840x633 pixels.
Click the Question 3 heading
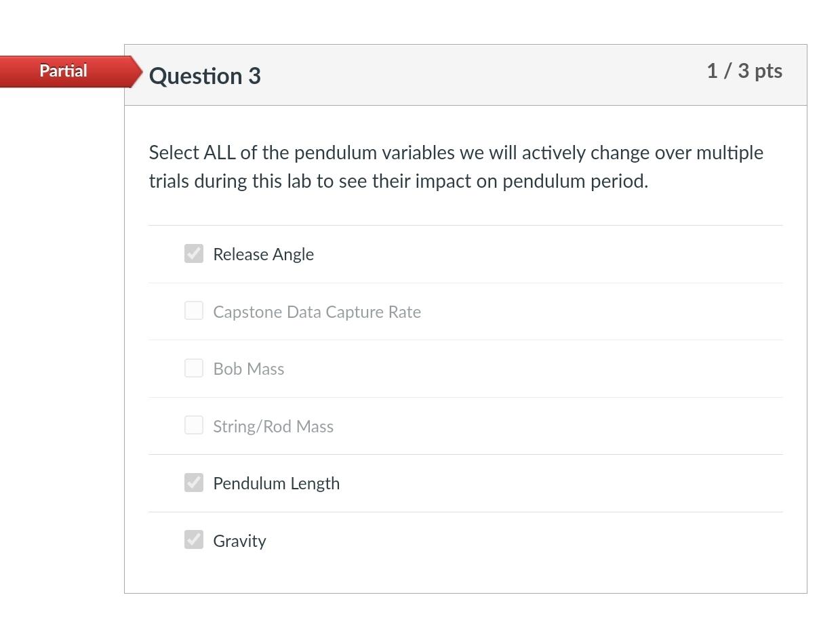point(204,76)
